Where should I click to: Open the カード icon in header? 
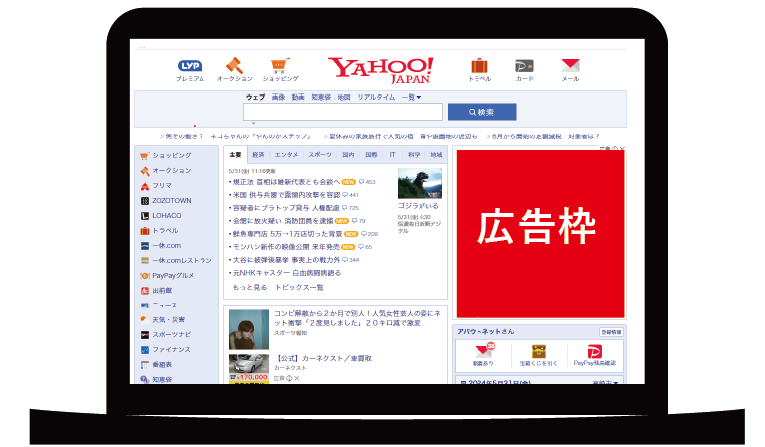point(524,65)
